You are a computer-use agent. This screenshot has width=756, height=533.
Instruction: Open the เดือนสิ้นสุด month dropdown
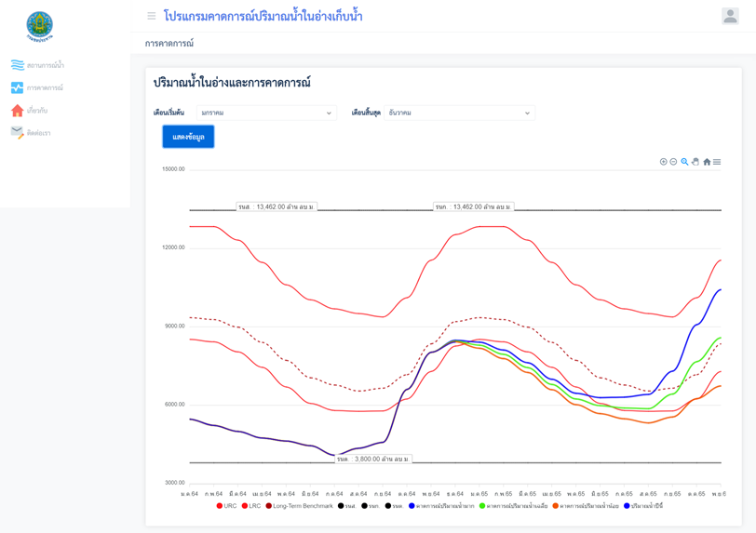(x=459, y=113)
